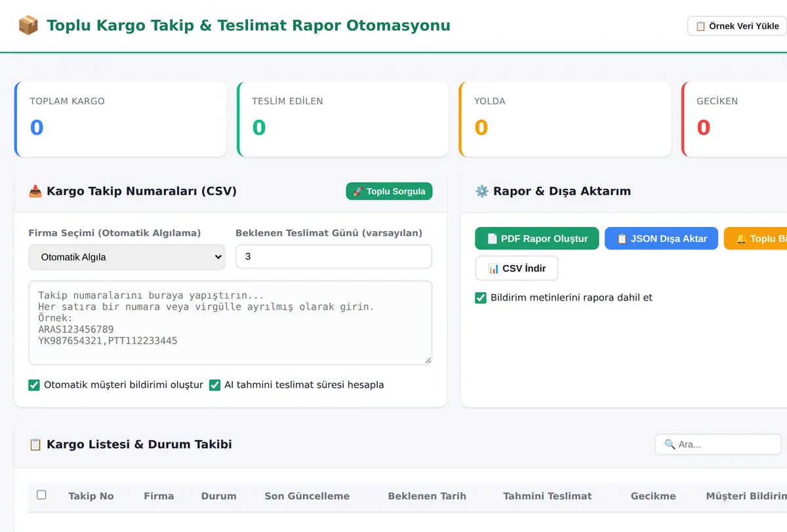787x532 pixels.
Task: Focus the Beklenen Teslimat Günü field
Action: point(333,256)
